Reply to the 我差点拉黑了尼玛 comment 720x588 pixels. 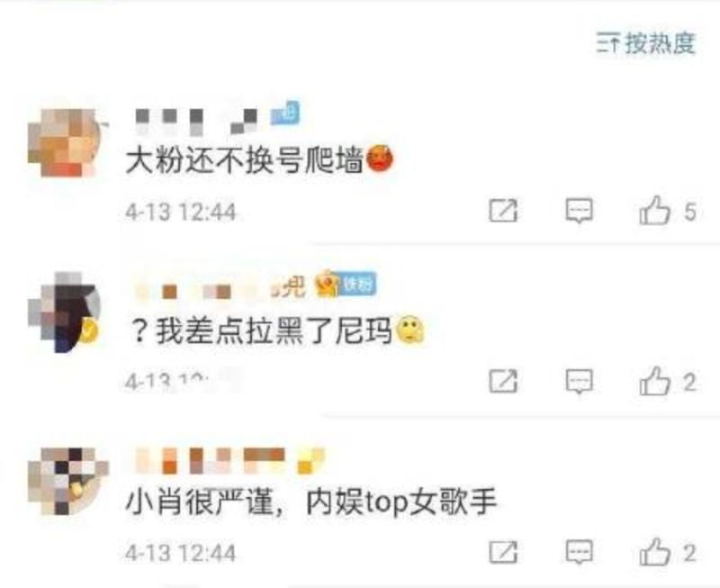[x=579, y=381]
